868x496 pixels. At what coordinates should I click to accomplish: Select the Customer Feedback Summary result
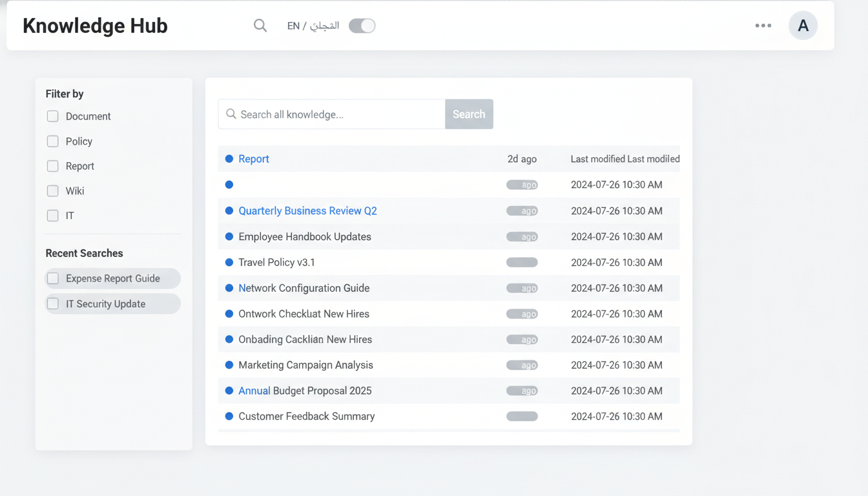[307, 417]
